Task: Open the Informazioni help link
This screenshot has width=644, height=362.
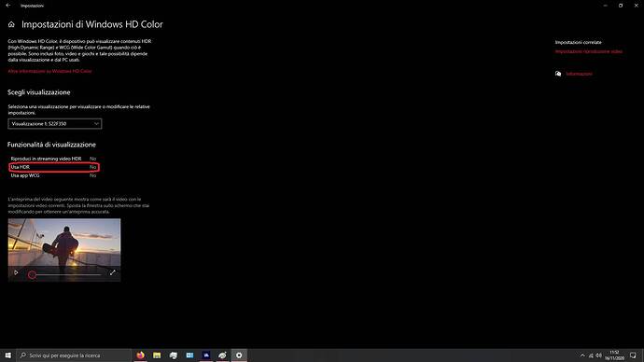Action: pyautogui.click(x=579, y=74)
